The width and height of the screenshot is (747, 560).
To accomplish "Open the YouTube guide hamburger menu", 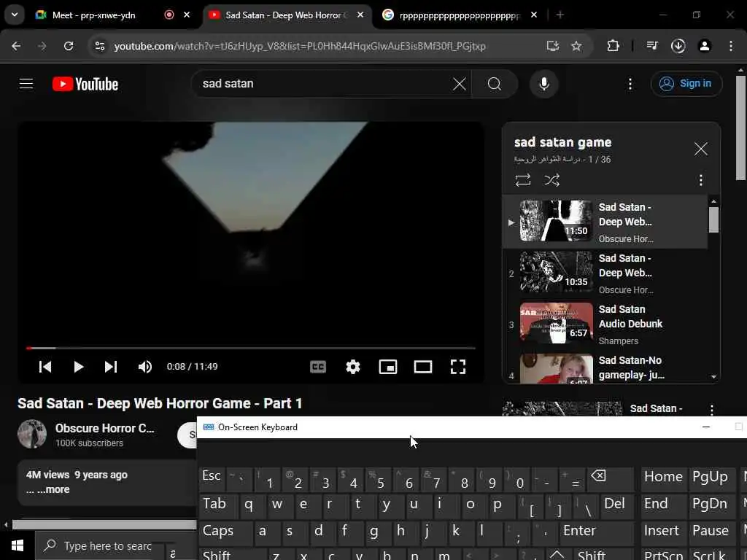I will tap(26, 84).
